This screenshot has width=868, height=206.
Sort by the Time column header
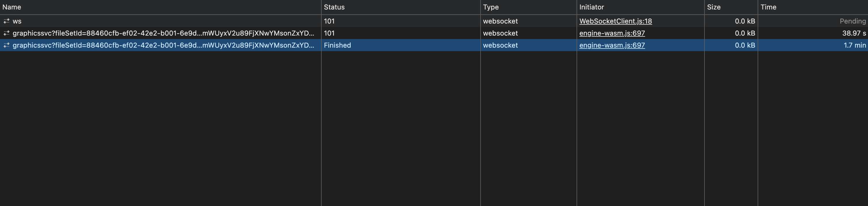[768, 7]
